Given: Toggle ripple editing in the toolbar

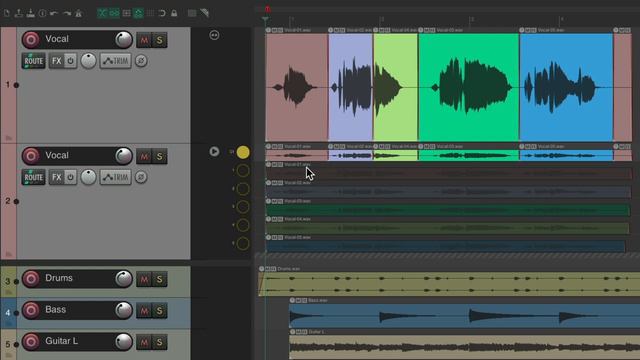Looking at the screenshot, I should tap(127, 13).
